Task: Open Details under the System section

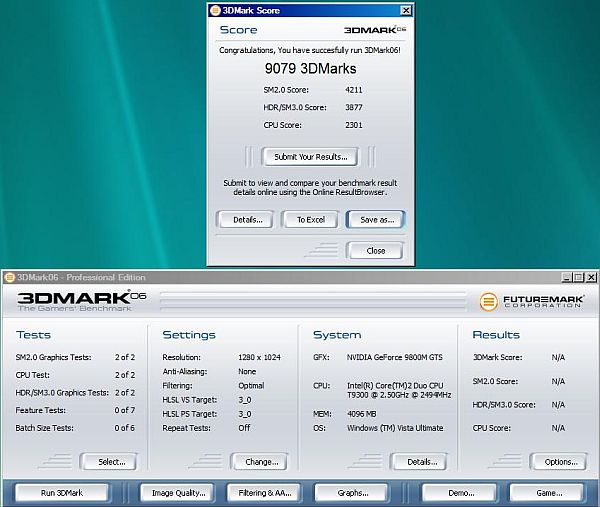Action: [419, 462]
